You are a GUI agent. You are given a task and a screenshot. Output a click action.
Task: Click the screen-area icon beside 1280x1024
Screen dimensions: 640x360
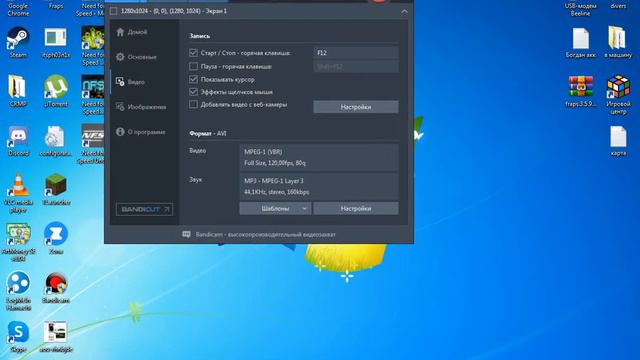coord(113,11)
